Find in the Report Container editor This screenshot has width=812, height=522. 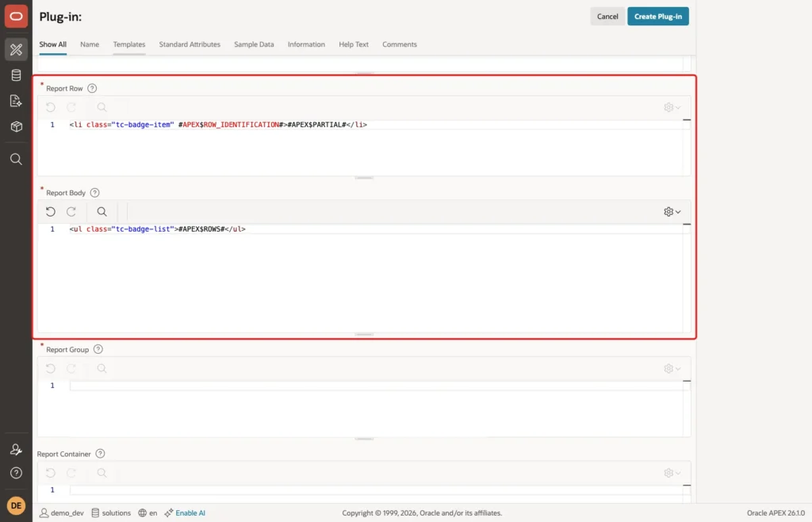tap(102, 473)
